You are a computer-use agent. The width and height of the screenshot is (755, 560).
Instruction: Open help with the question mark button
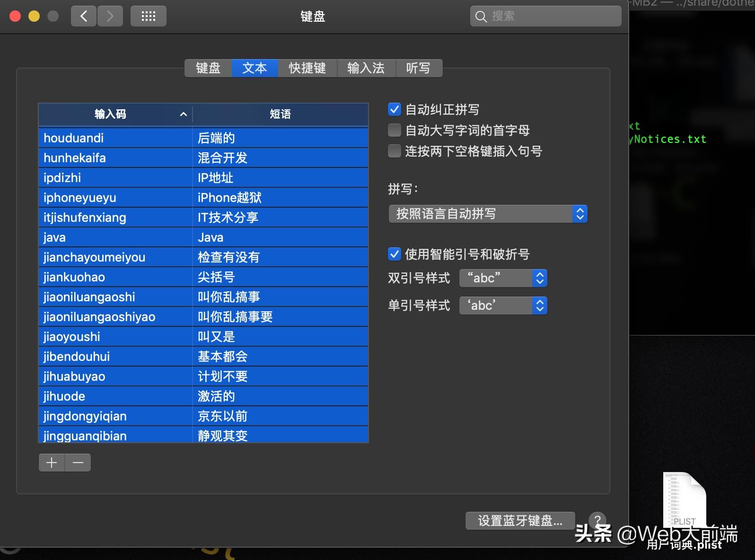597,521
